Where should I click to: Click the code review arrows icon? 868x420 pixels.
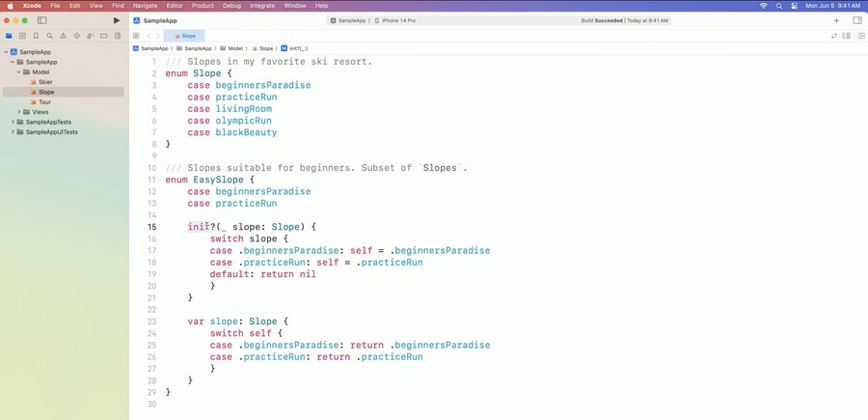tap(834, 36)
